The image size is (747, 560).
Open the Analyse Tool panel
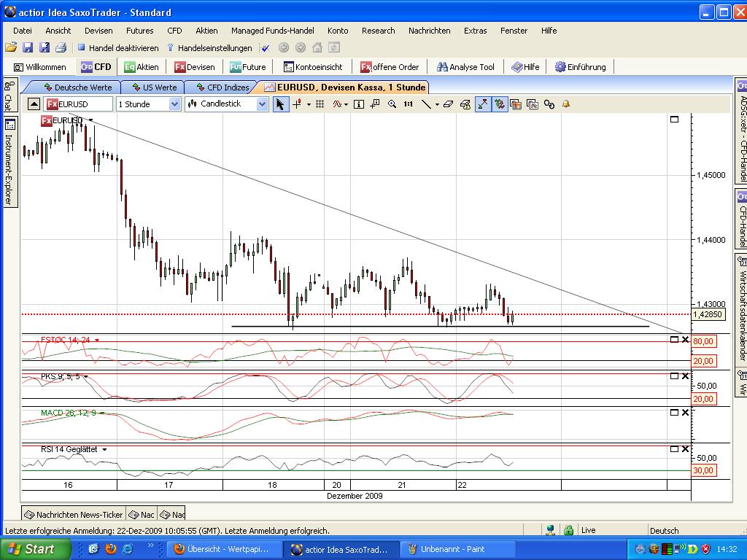tap(465, 66)
